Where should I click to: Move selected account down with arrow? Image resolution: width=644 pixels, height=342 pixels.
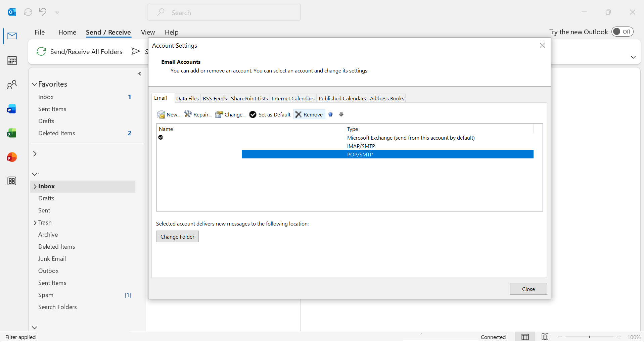(x=341, y=114)
